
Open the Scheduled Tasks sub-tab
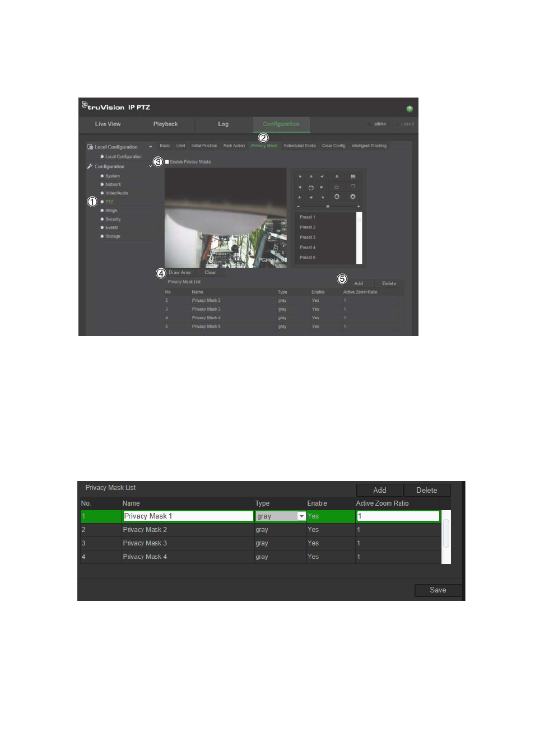point(300,146)
